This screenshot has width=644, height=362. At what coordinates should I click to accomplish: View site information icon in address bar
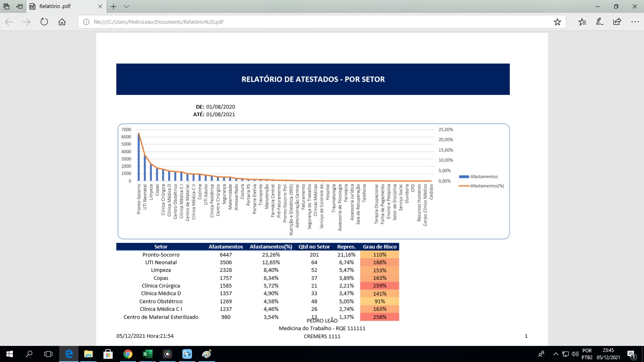point(86,22)
